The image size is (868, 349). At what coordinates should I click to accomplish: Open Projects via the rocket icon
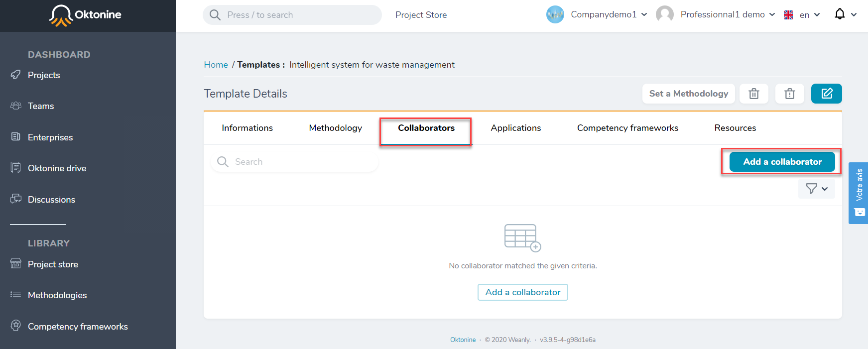pyautogui.click(x=16, y=75)
